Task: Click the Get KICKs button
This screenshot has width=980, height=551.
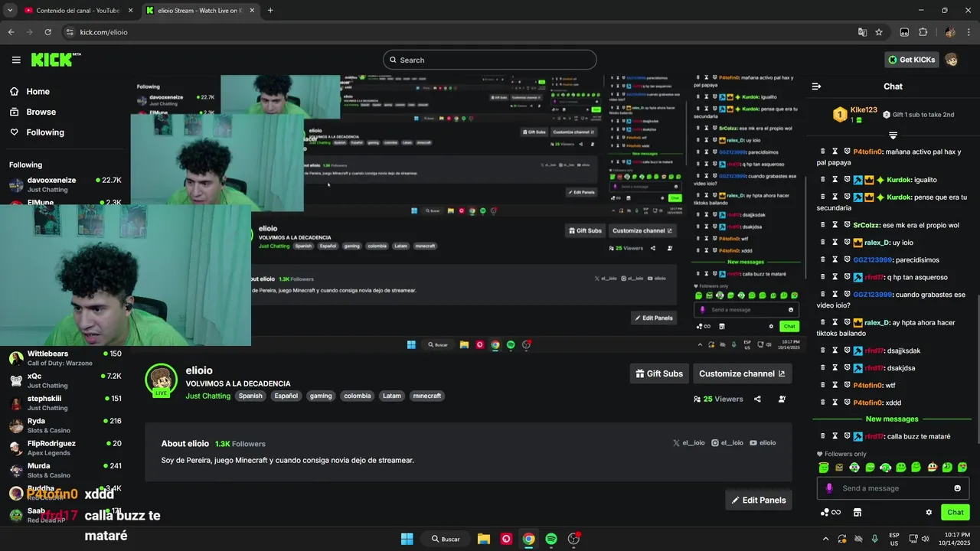Action: coord(911,60)
